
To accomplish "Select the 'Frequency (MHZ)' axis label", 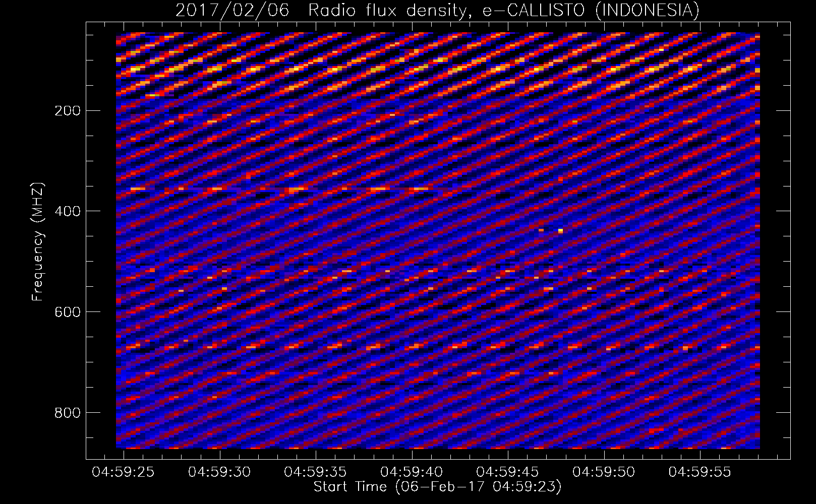I will (37, 242).
